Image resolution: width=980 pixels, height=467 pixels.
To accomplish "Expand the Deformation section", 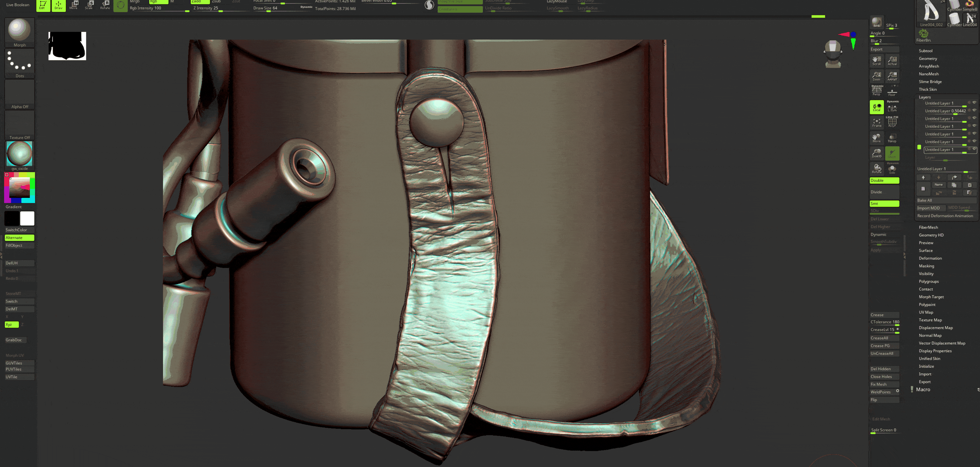I will 930,258.
